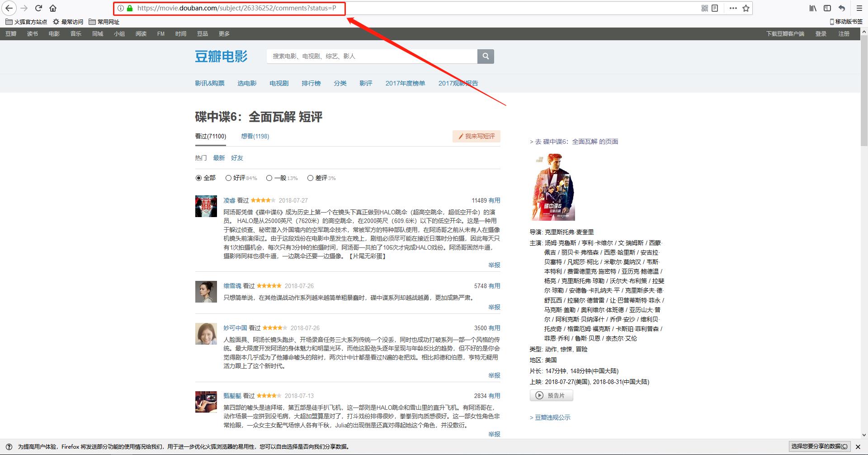868x455 pixels.
Task: Open the 分类 nav item
Action: [x=340, y=83]
